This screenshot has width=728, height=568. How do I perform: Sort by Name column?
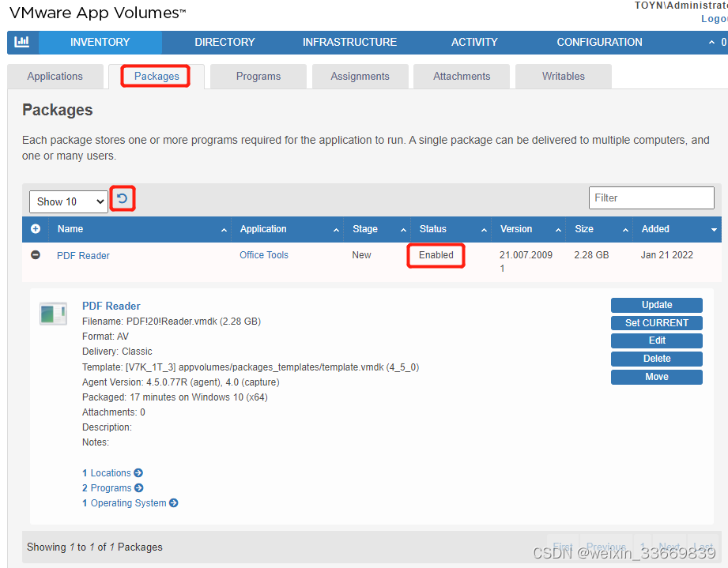[141, 229]
